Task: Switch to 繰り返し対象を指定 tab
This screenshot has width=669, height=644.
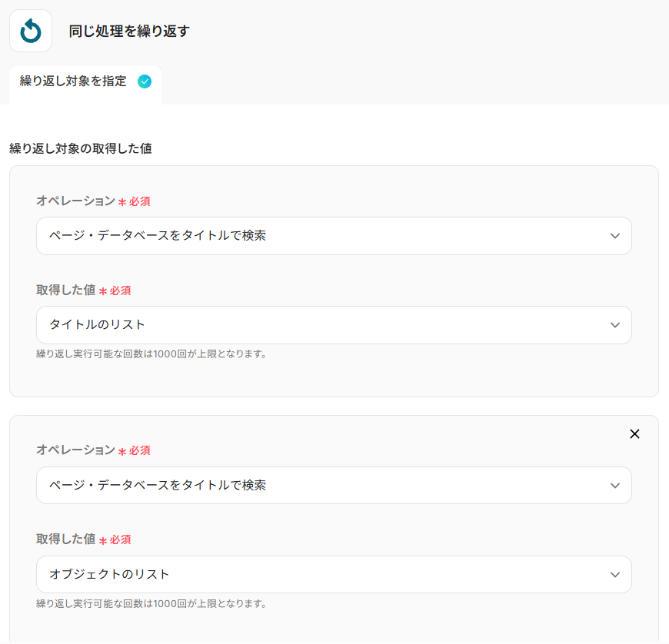Action: [x=73, y=81]
